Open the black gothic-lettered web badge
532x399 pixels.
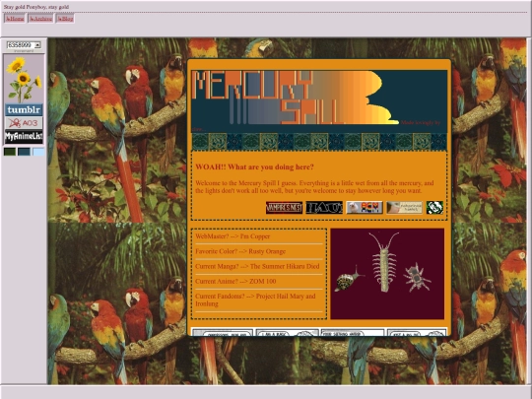pos(324,208)
